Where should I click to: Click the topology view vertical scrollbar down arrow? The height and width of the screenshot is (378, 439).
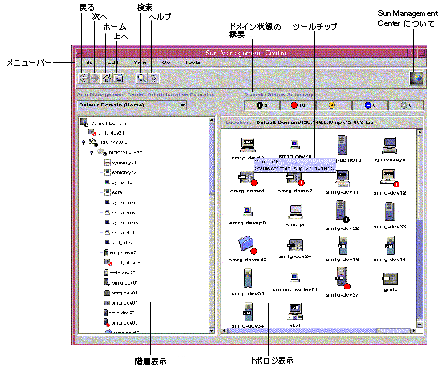pos(420,324)
